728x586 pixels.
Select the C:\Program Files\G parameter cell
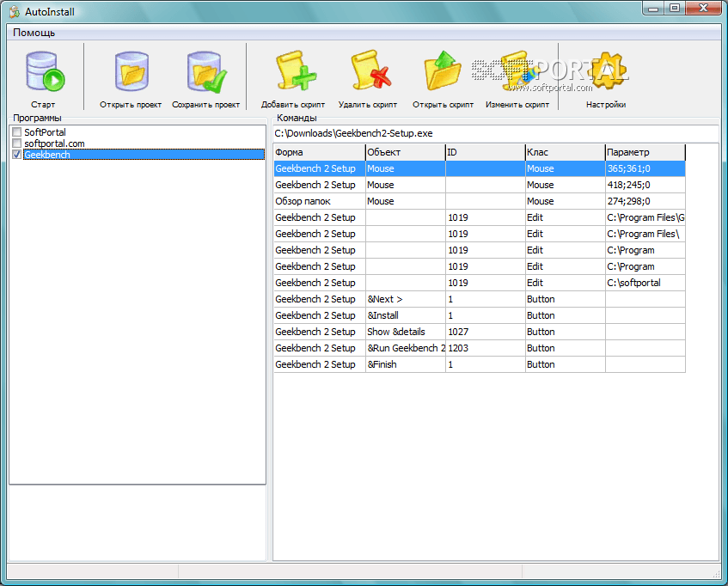[x=645, y=217]
